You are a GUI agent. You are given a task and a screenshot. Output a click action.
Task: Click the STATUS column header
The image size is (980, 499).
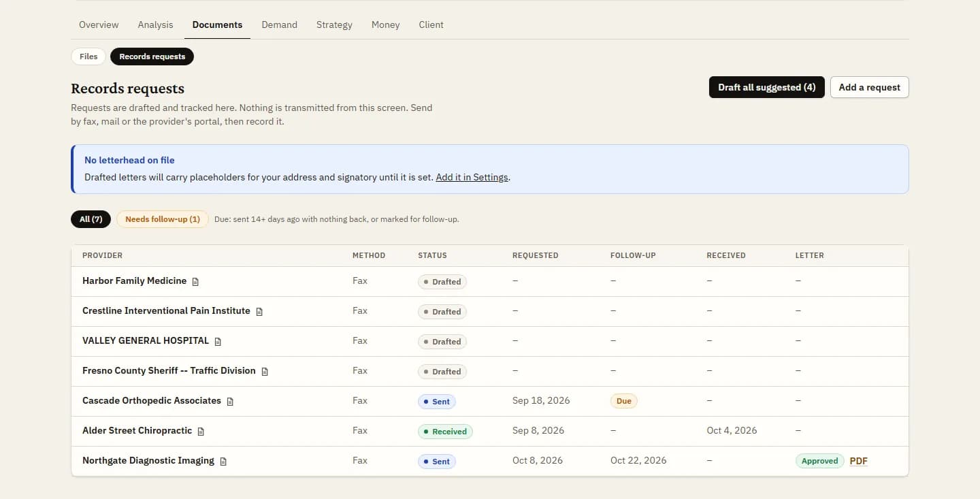(432, 255)
